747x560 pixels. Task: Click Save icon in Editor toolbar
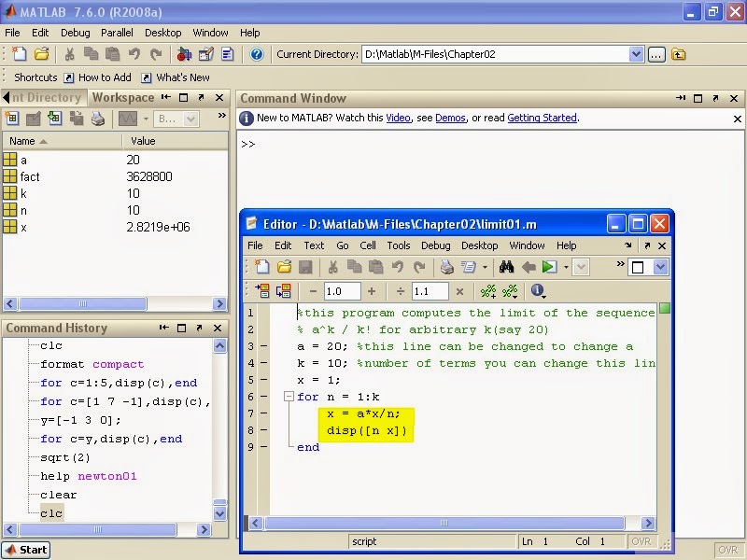pyautogui.click(x=305, y=267)
